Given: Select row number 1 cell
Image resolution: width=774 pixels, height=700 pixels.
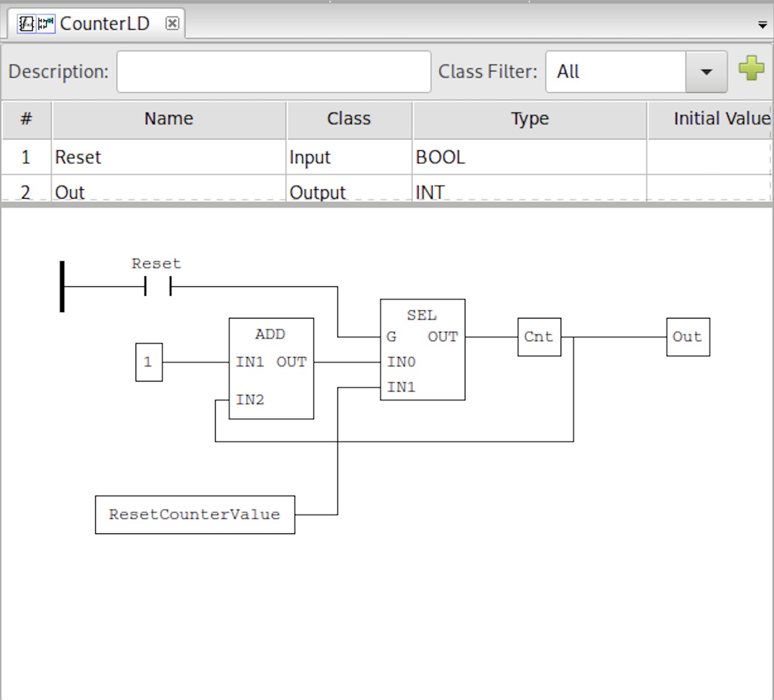Looking at the screenshot, I should (26, 157).
